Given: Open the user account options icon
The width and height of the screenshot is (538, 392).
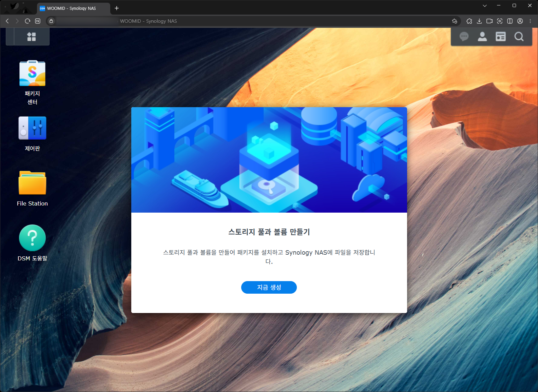Looking at the screenshot, I should [x=482, y=36].
